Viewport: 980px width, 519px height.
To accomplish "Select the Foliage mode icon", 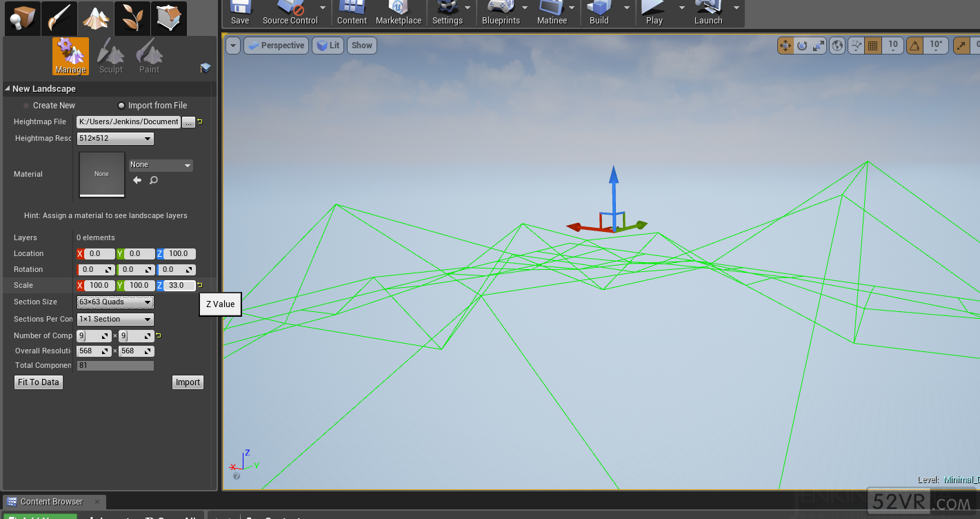I will point(132,17).
